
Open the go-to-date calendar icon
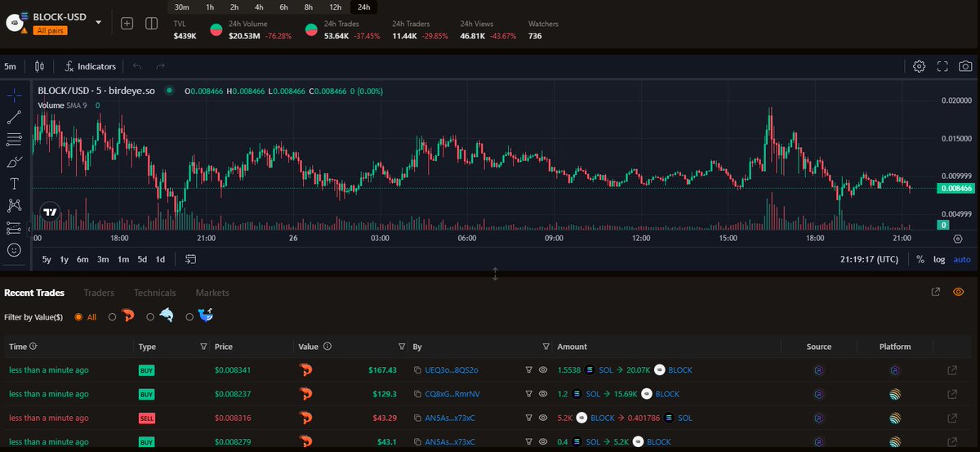[190, 259]
